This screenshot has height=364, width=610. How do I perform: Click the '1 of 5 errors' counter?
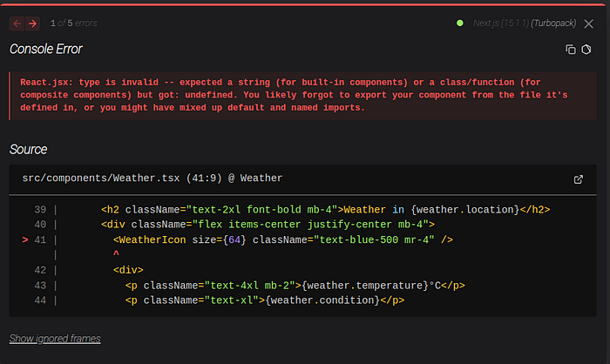(x=73, y=24)
